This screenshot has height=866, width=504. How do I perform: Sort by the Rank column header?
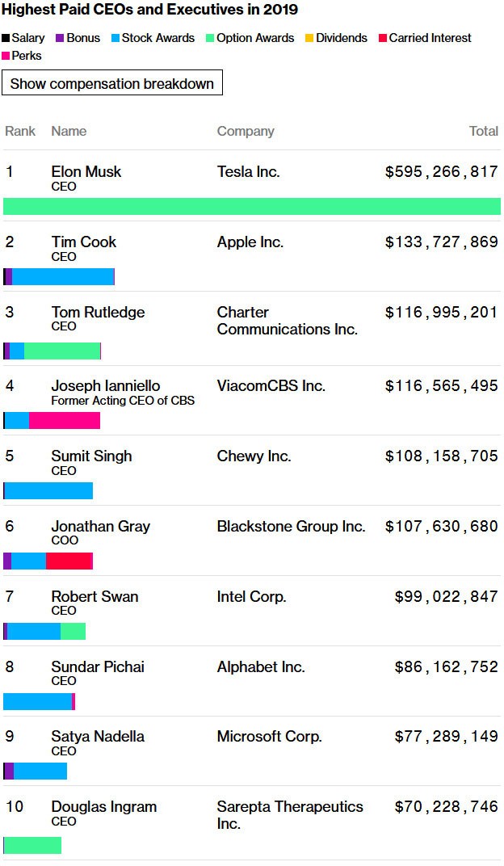click(20, 131)
